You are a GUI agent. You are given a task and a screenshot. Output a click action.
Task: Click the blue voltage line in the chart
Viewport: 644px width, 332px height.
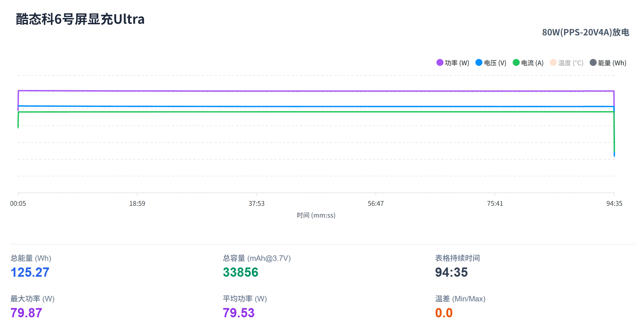(316, 106)
